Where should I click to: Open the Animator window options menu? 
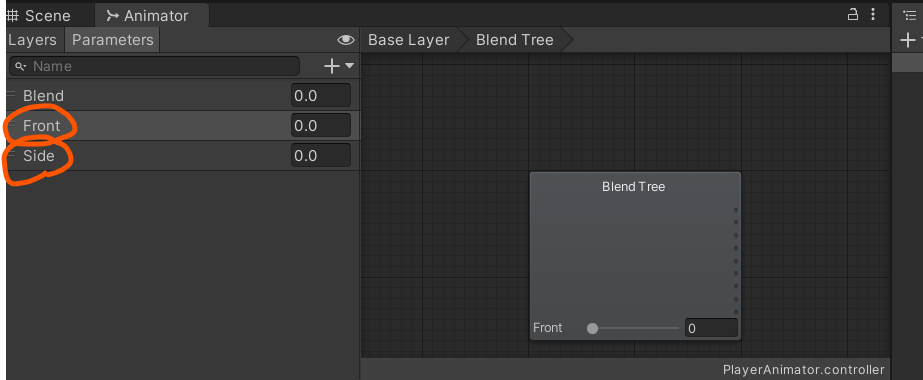[873, 14]
